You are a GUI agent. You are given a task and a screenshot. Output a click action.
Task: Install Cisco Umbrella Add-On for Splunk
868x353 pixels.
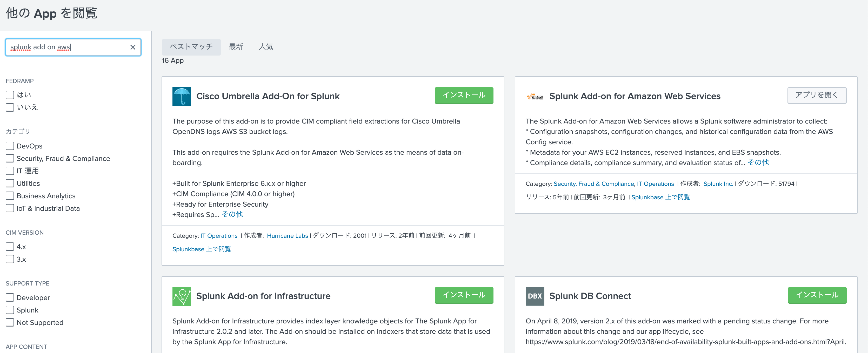click(464, 95)
